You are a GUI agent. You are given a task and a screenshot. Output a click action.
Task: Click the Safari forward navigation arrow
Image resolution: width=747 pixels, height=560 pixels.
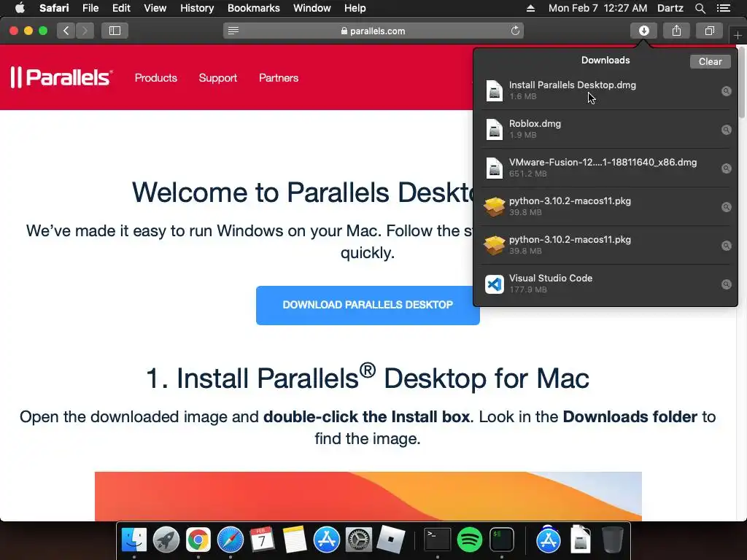point(85,31)
